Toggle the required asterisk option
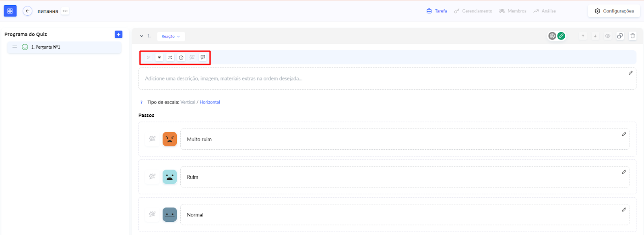This screenshot has width=644, height=235. [159, 58]
